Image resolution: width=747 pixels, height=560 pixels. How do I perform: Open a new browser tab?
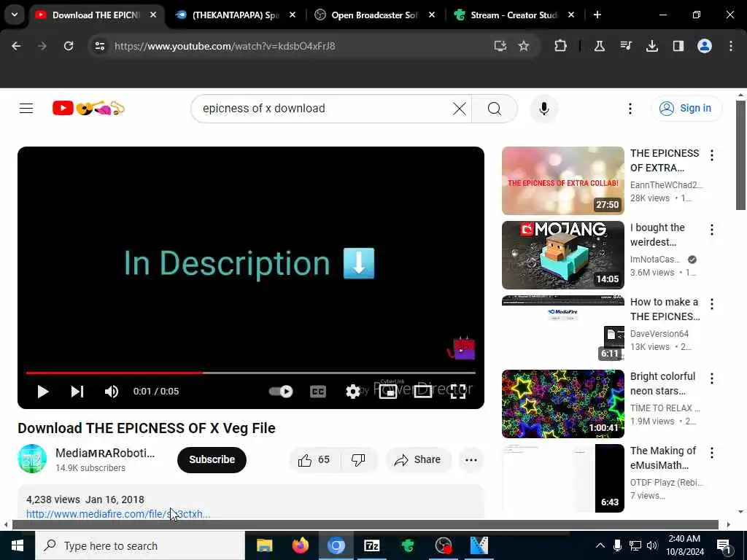pyautogui.click(x=597, y=15)
